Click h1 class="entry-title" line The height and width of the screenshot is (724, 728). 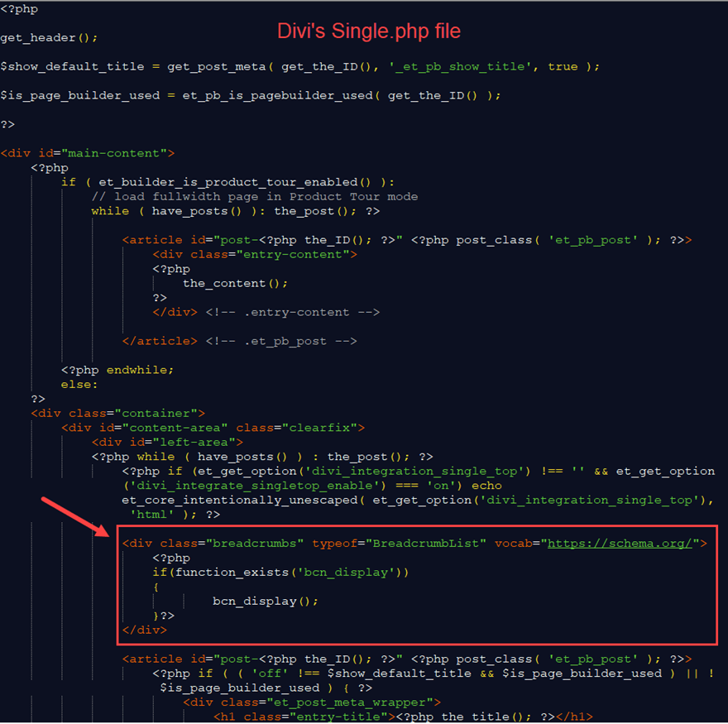click(x=403, y=717)
